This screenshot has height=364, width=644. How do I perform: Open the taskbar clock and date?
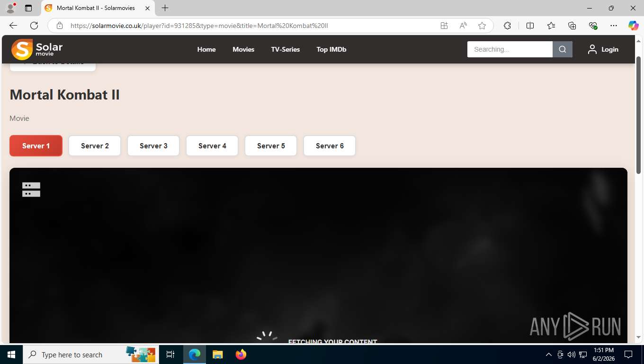(x=604, y=355)
